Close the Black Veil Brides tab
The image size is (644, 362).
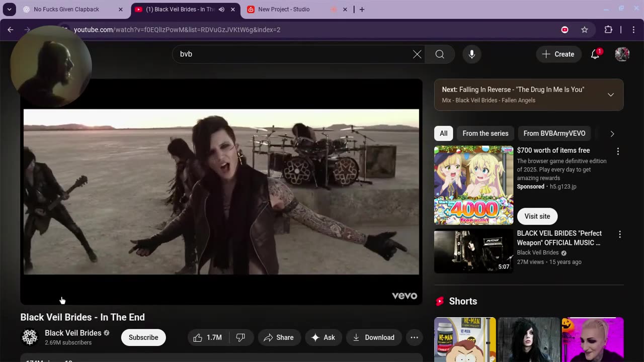[233, 9]
